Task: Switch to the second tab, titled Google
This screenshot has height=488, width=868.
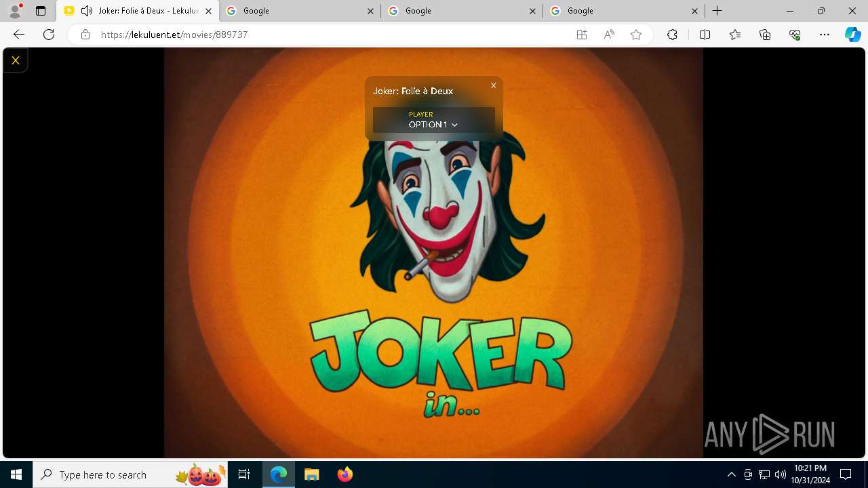Action: click(300, 11)
